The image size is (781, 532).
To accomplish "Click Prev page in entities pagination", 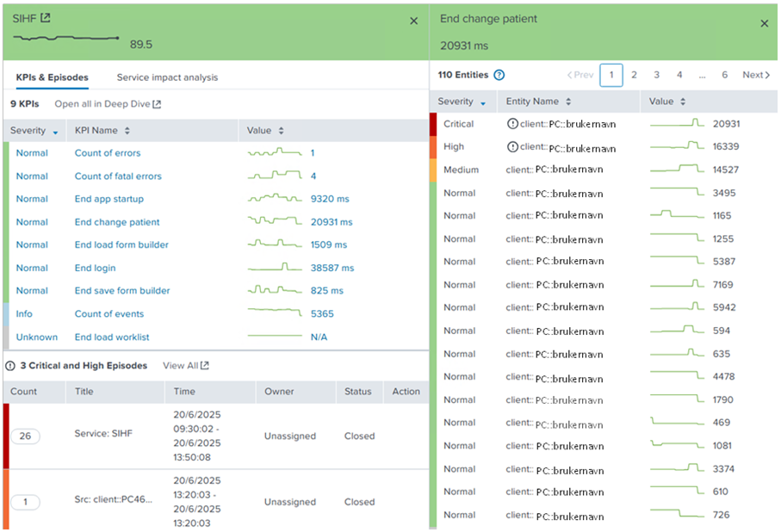I will (x=580, y=75).
